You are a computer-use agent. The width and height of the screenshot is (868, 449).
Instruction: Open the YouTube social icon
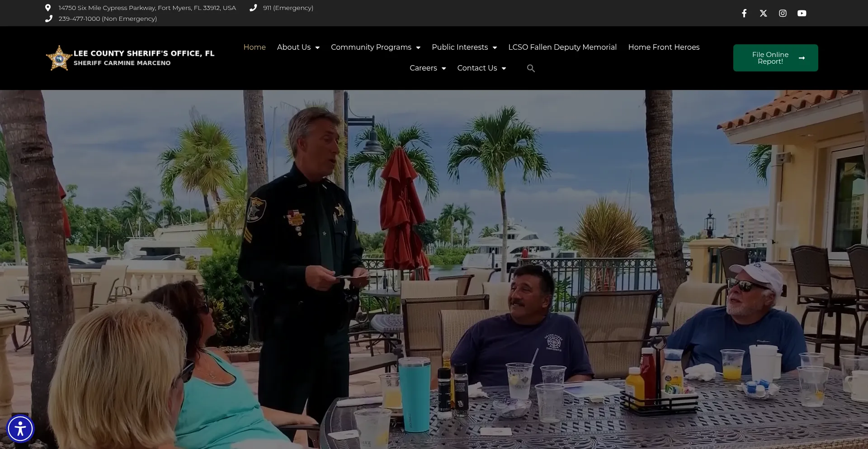(x=802, y=13)
